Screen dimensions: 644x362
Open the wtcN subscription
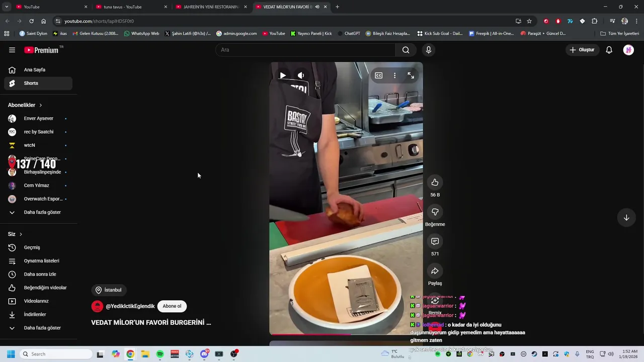[38, 145]
